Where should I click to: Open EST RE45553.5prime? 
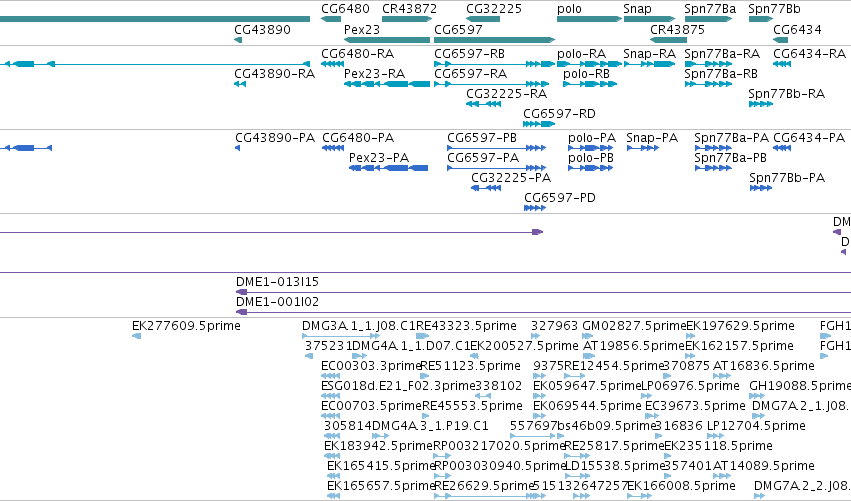tap(472, 406)
